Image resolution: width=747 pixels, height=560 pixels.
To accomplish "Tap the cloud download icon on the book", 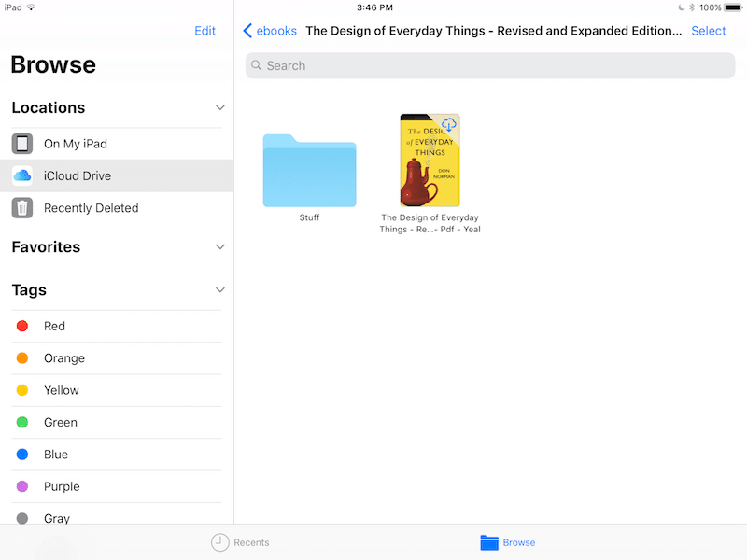I will [x=449, y=125].
